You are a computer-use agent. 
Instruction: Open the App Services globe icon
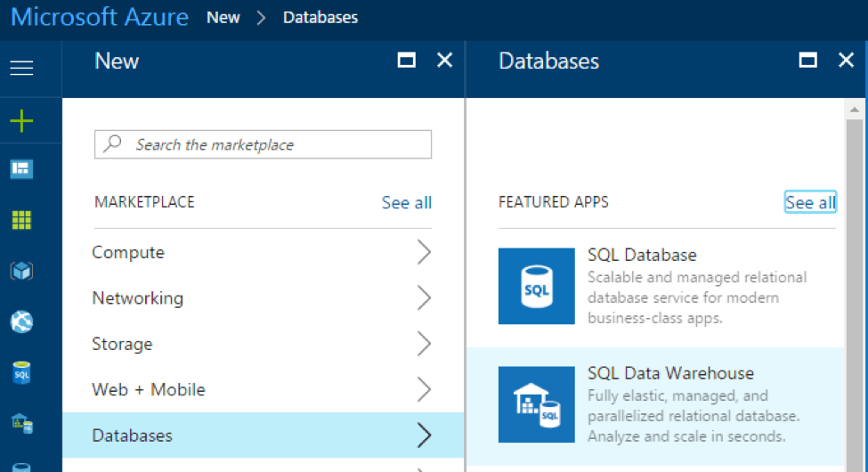point(21,321)
